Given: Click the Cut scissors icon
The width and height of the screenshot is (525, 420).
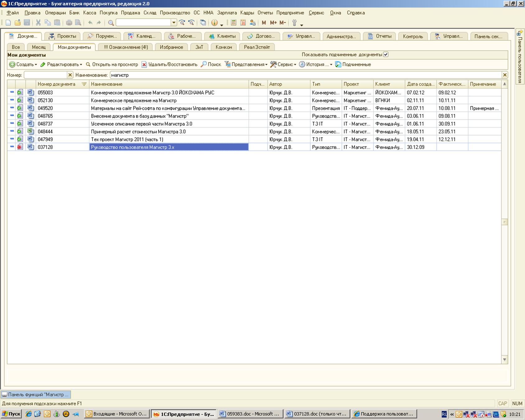Looking at the screenshot, I should tap(38, 22).
